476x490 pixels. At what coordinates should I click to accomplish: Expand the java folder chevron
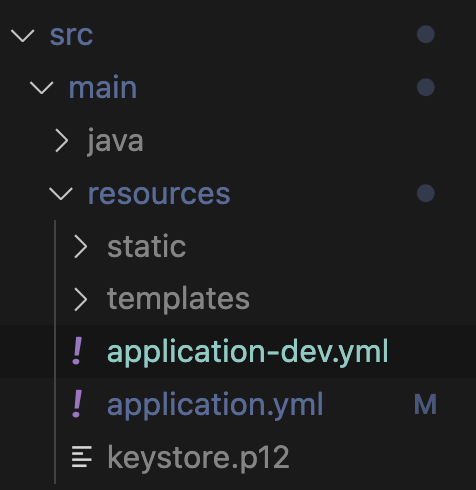coord(62,141)
